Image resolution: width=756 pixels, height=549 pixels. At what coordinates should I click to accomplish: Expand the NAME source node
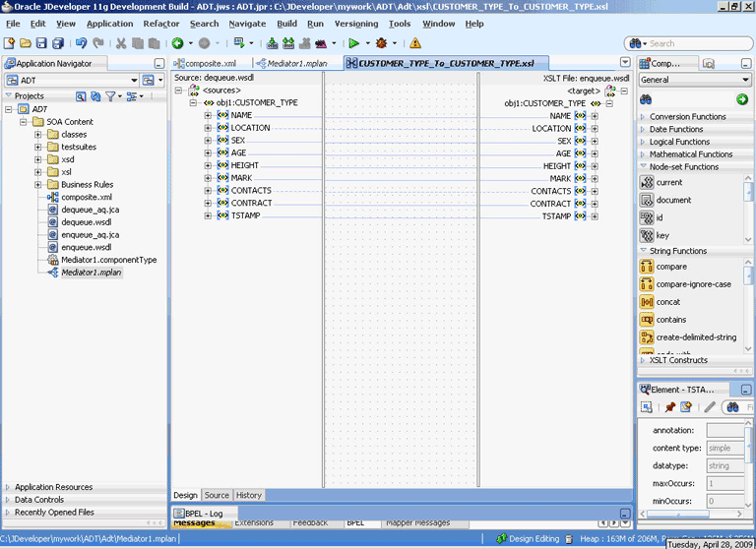(208, 116)
